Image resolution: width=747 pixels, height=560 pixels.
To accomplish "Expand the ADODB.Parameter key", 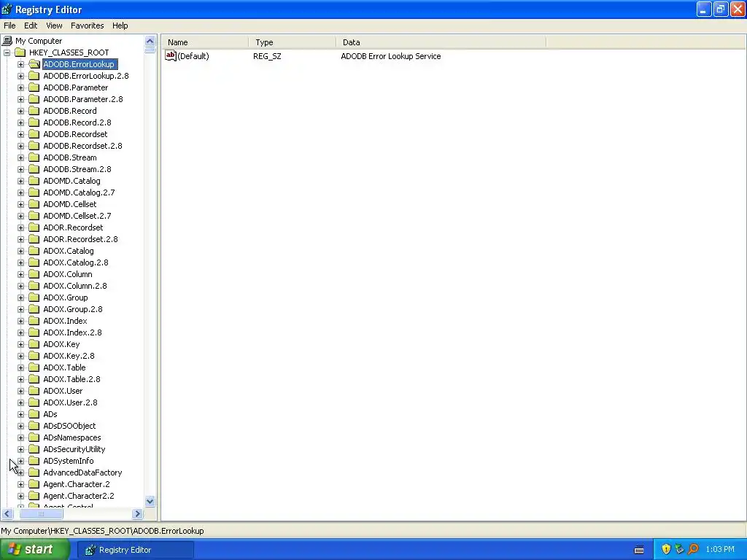I will [x=20, y=87].
